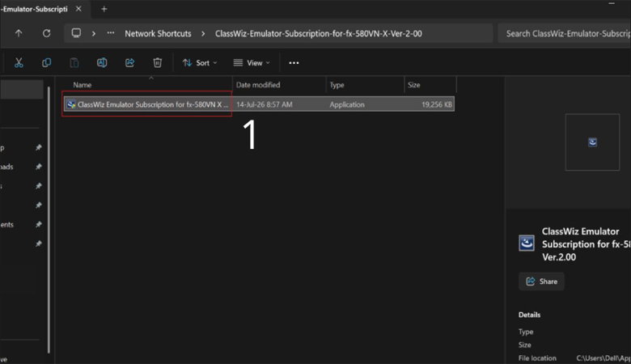Click the File location path value
Viewport: 631px width, 364px height.
pyautogui.click(x=603, y=358)
